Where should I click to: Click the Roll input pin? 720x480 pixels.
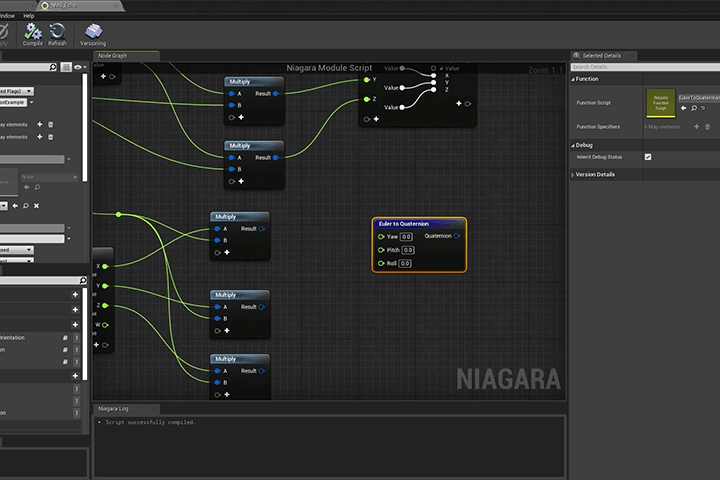(381, 264)
